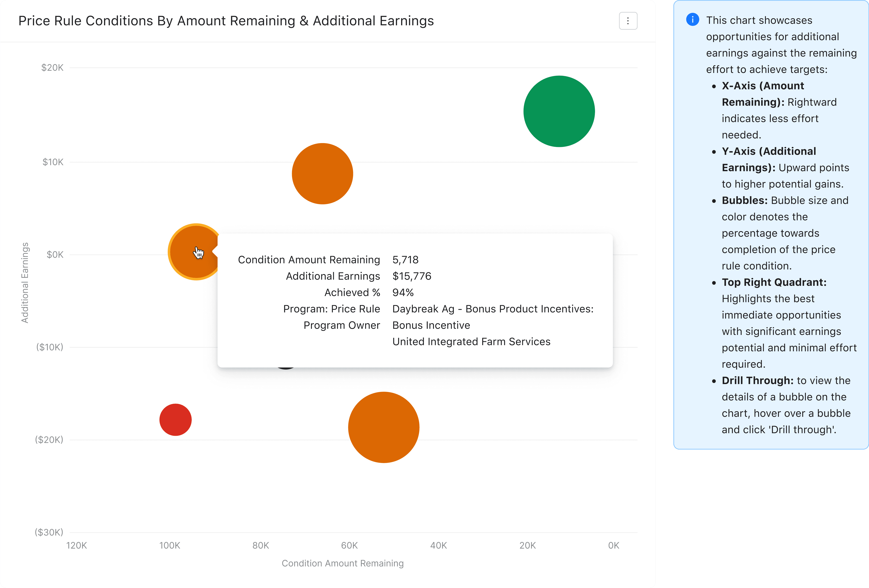
Task: Click the 60K x-axis tick label
Action: point(349,545)
